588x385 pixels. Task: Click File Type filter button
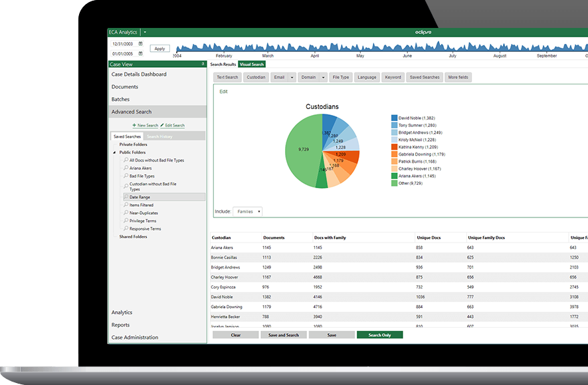click(x=341, y=77)
